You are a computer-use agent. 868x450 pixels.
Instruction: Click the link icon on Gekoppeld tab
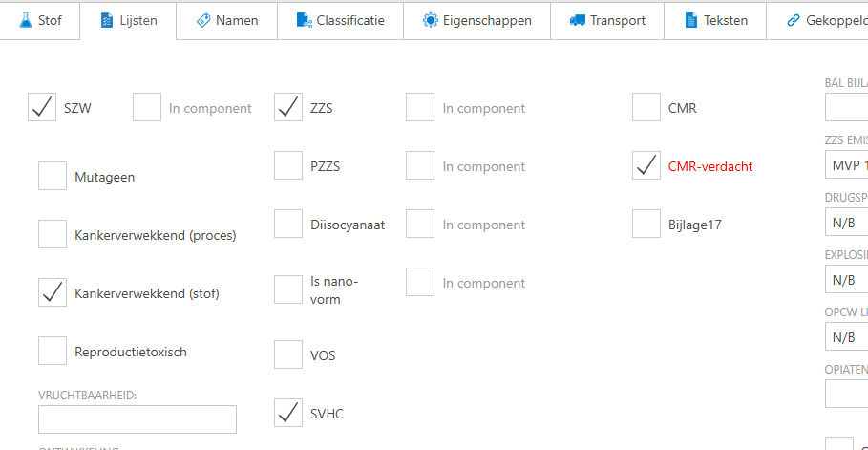click(794, 20)
